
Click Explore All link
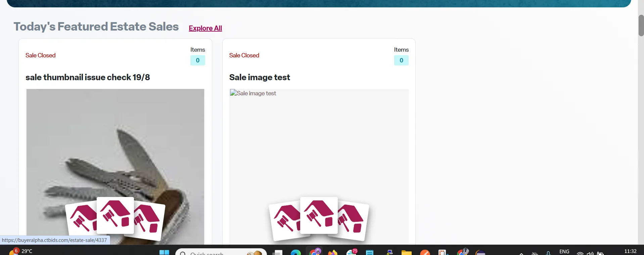click(x=205, y=28)
